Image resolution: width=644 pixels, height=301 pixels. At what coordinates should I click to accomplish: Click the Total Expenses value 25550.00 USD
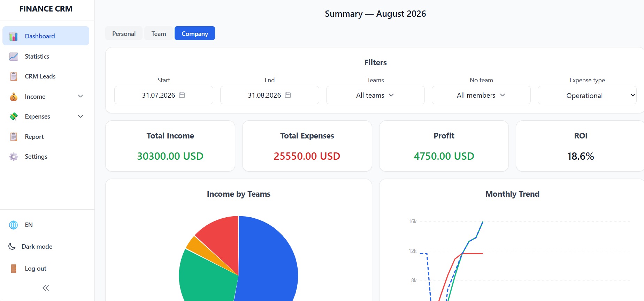coord(307,156)
